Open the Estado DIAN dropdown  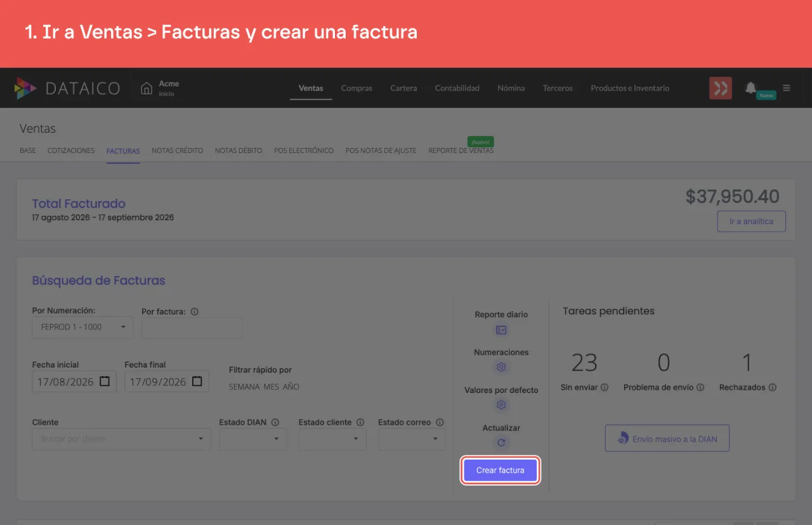point(253,439)
